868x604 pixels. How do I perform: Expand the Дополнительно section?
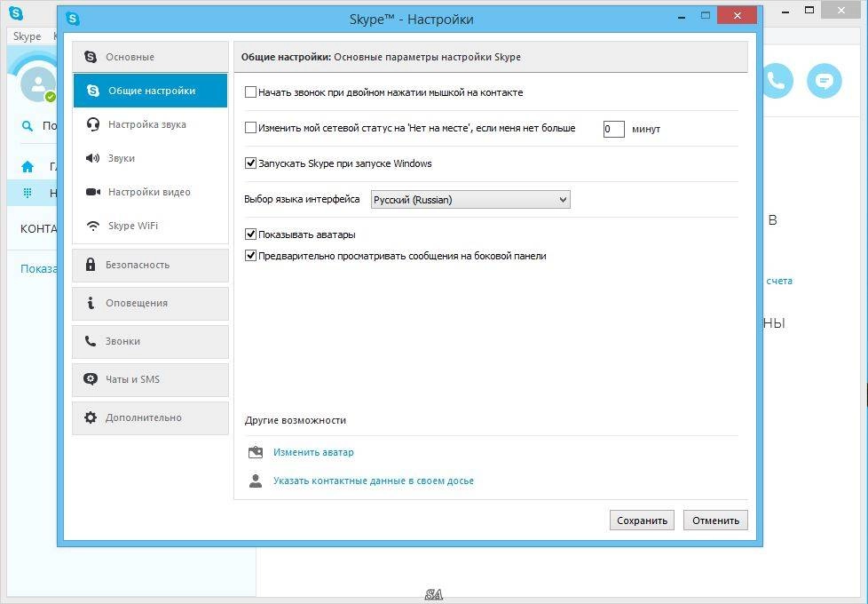(x=150, y=417)
